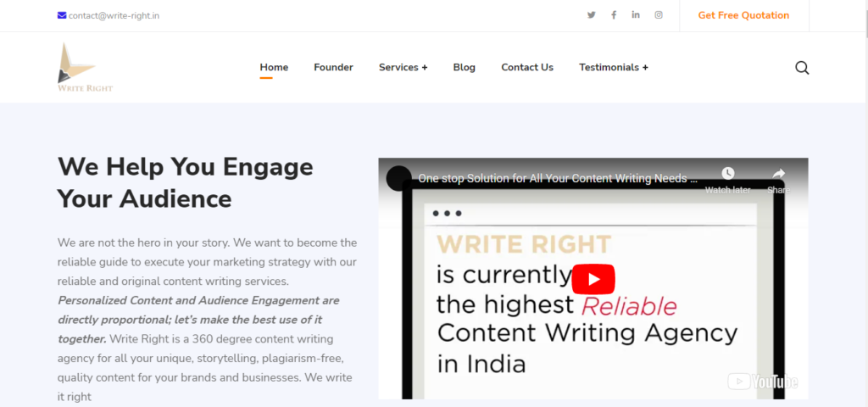Viewport: 868px width, 407px height.
Task: Expand the Testimonials + menu
Action: click(613, 68)
